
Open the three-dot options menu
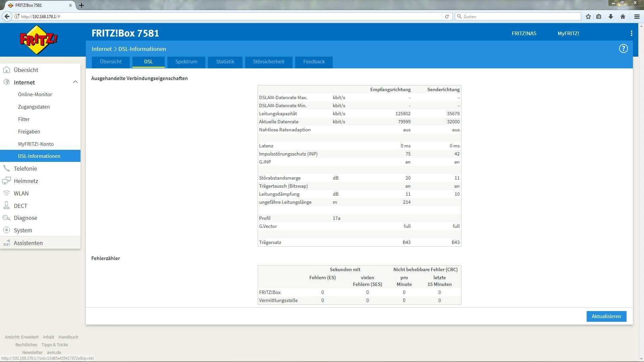631,33
